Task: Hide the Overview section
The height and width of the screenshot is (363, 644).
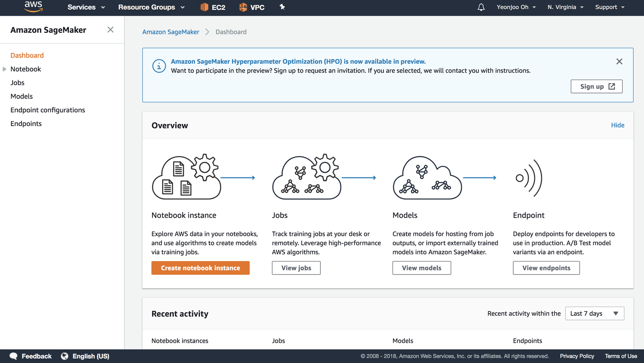Action: pos(617,125)
